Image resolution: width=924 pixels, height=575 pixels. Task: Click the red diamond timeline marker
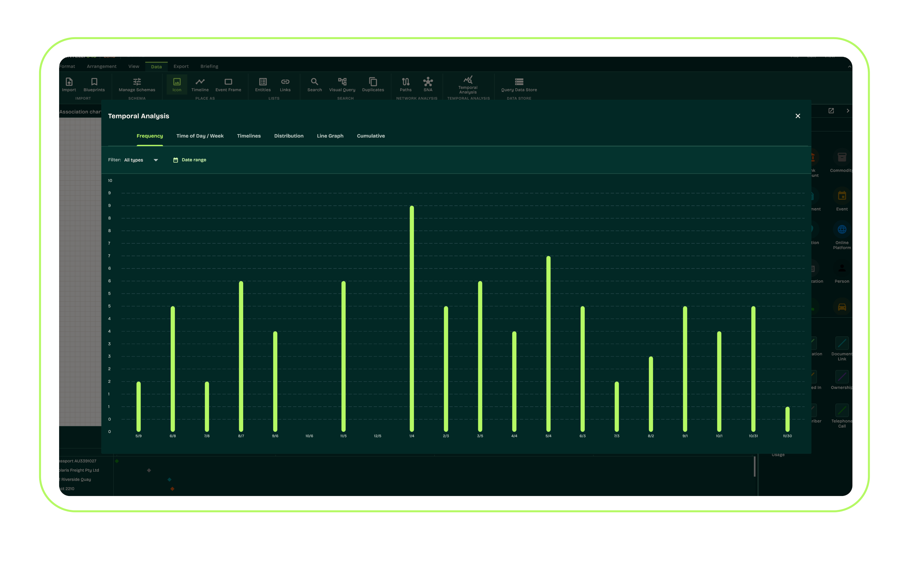pyautogui.click(x=172, y=489)
